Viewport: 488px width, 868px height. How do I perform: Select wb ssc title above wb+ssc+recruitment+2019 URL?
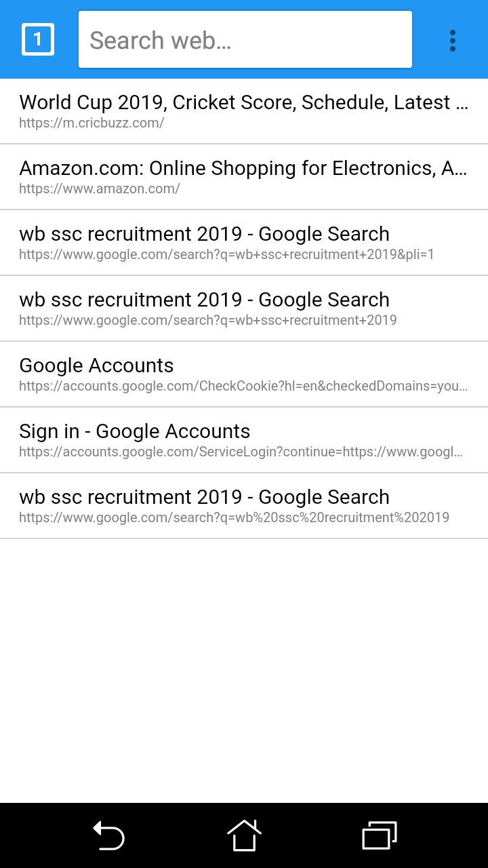point(204,300)
